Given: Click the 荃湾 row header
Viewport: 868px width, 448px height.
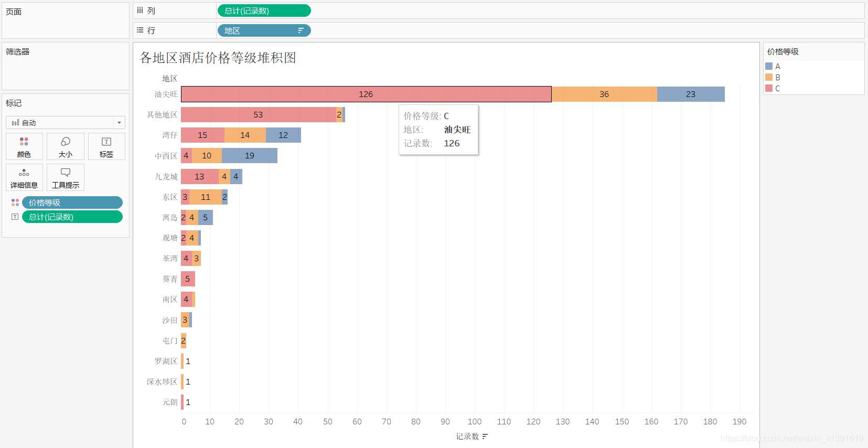Looking at the screenshot, I should pyautogui.click(x=170, y=259).
